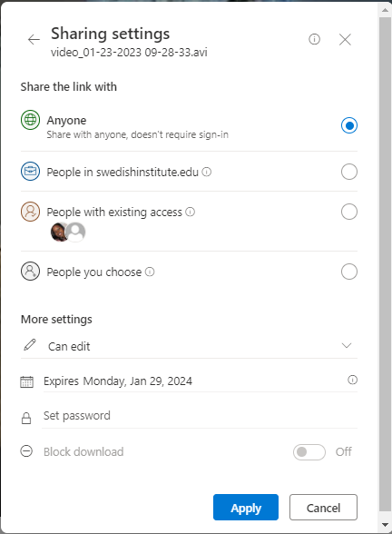
Task: Open the info icon beside the close button
Action: tap(314, 39)
